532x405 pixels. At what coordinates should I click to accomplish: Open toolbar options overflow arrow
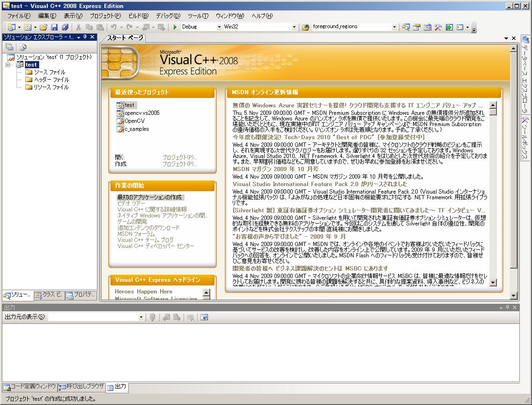pyautogui.click(x=474, y=28)
